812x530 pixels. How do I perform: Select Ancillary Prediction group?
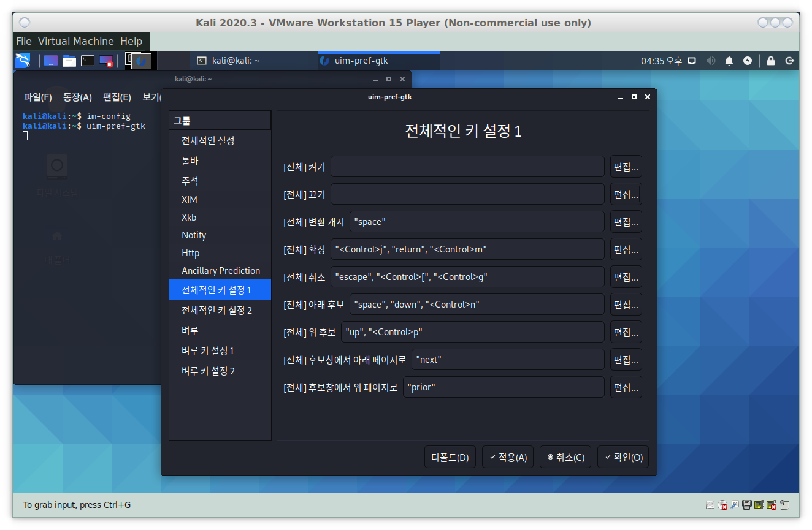(x=220, y=270)
